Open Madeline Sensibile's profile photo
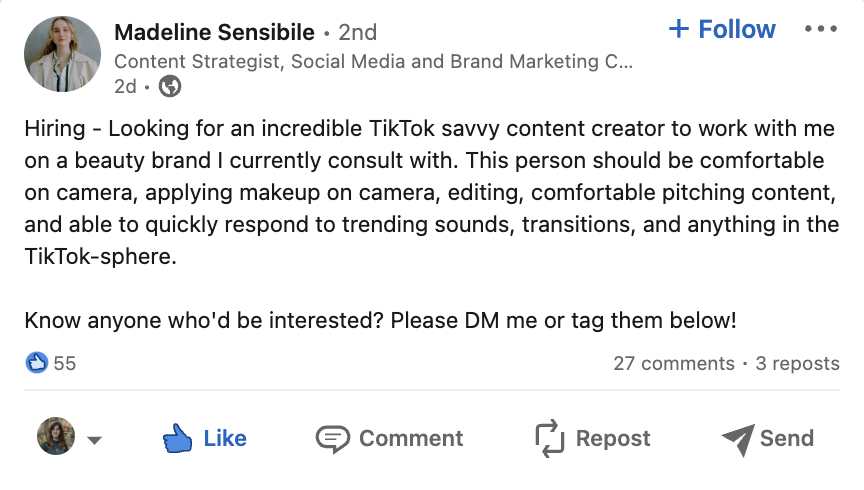This screenshot has height=490, width=864. (62, 54)
